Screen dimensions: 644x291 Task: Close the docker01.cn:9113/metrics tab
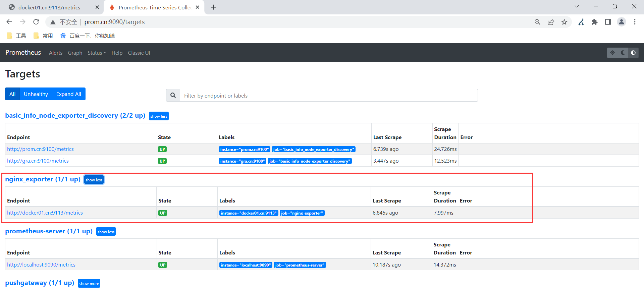click(x=97, y=7)
